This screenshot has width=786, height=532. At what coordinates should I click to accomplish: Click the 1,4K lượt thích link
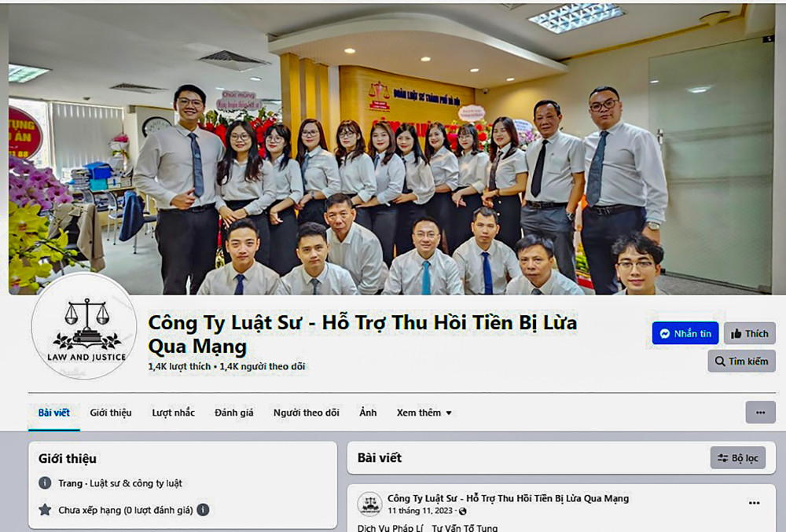(x=179, y=367)
